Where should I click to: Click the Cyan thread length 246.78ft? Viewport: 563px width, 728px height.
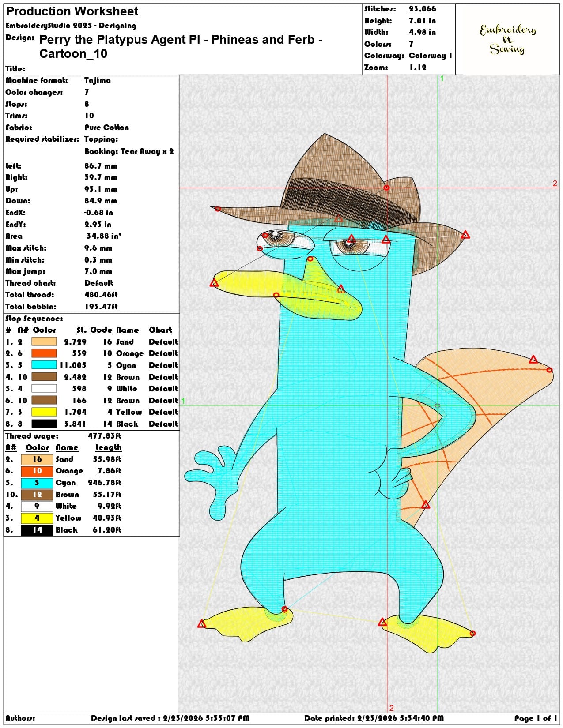[105, 483]
